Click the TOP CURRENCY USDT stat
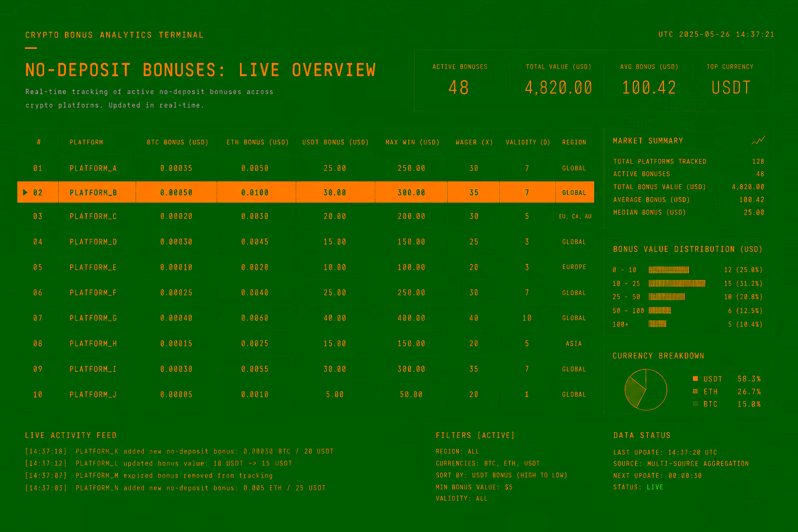Viewport: 798px width, 532px height. (x=730, y=81)
